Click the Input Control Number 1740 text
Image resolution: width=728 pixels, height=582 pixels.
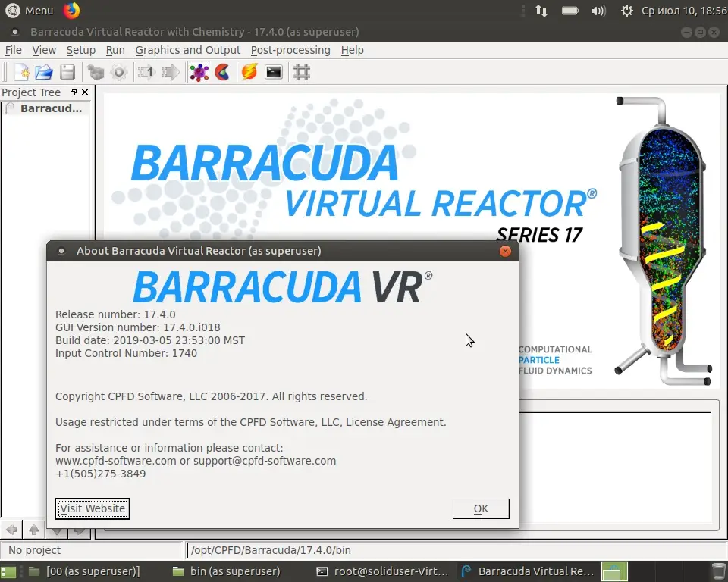(127, 353)
